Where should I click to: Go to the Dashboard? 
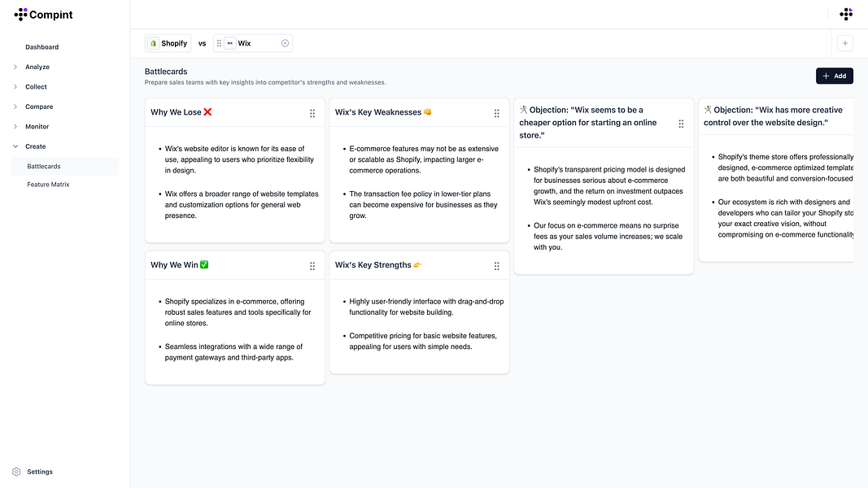click(x=42, y=47)
